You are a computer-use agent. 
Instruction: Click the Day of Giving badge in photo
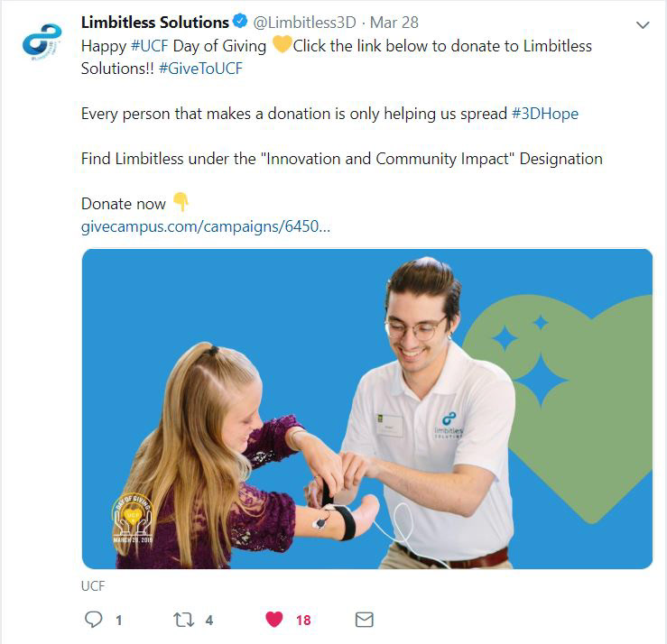click(x=133, y=518)
